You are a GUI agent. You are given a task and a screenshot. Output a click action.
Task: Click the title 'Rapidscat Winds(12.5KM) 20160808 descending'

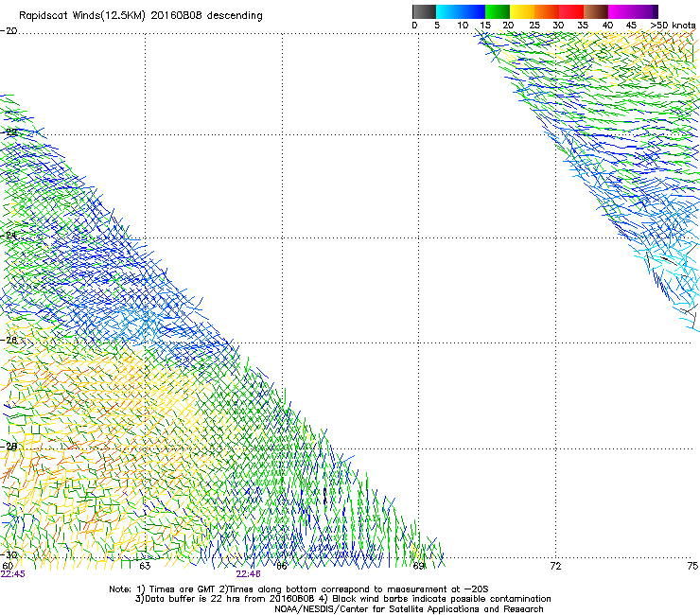[141, 15]
